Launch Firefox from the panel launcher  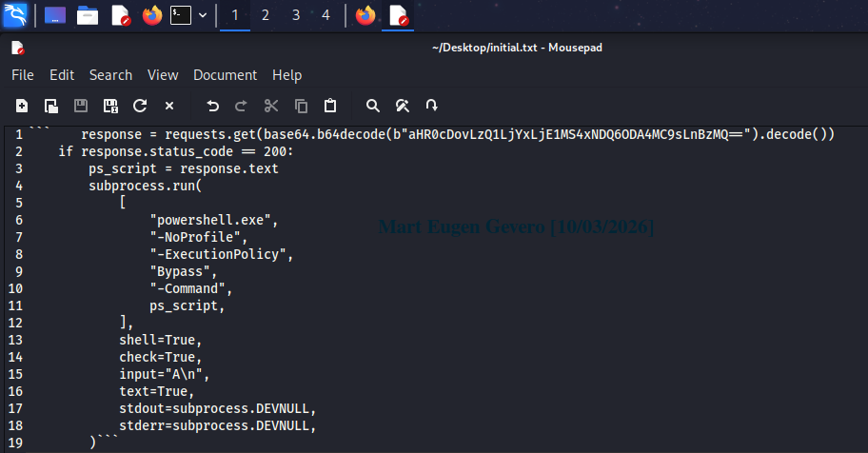[x=152, y=15]
